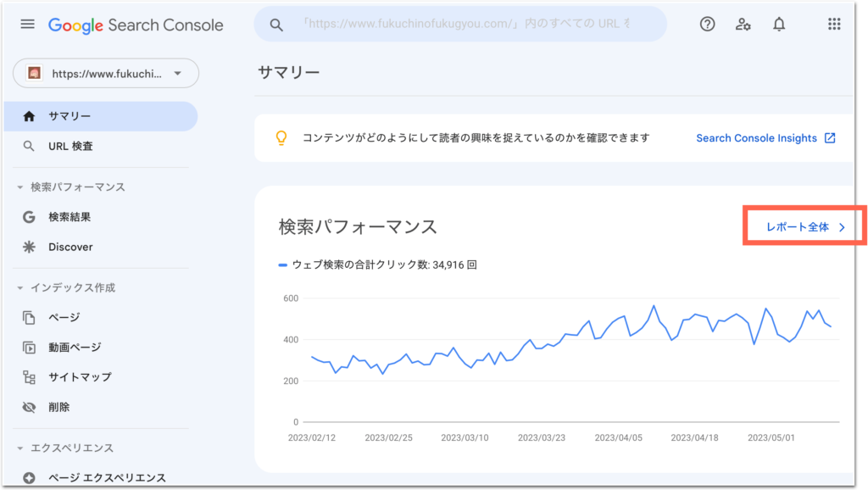
Task: Click the crossed-eye icon beside 削除
Action: (x=29, y=407)
